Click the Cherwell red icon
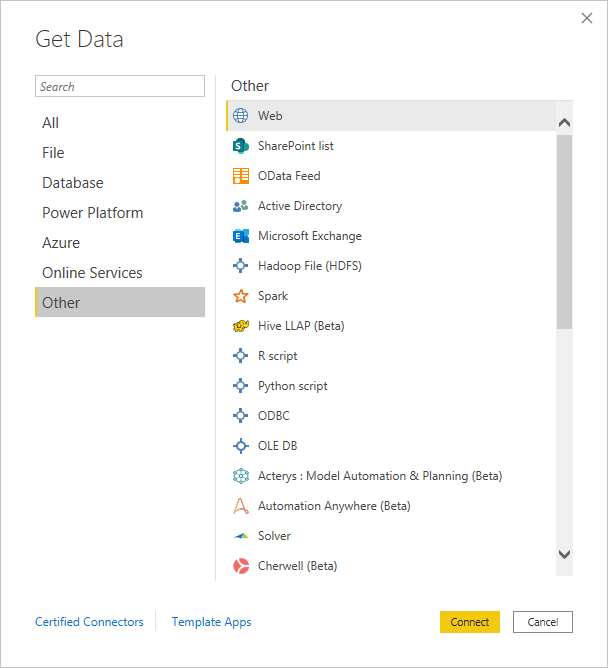The height and width of the screenshot is (668, 608). pos(241,566)
